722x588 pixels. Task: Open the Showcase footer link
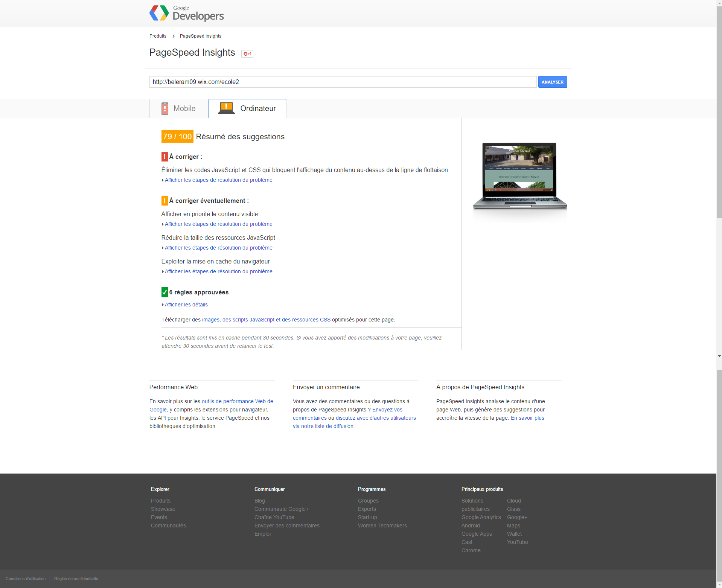click(163, 509)
